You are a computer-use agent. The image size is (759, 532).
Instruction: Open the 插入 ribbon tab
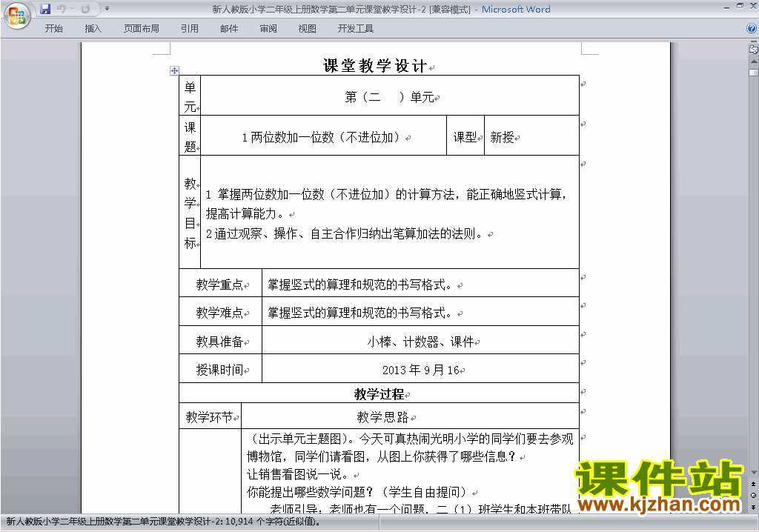pos(93,29)
